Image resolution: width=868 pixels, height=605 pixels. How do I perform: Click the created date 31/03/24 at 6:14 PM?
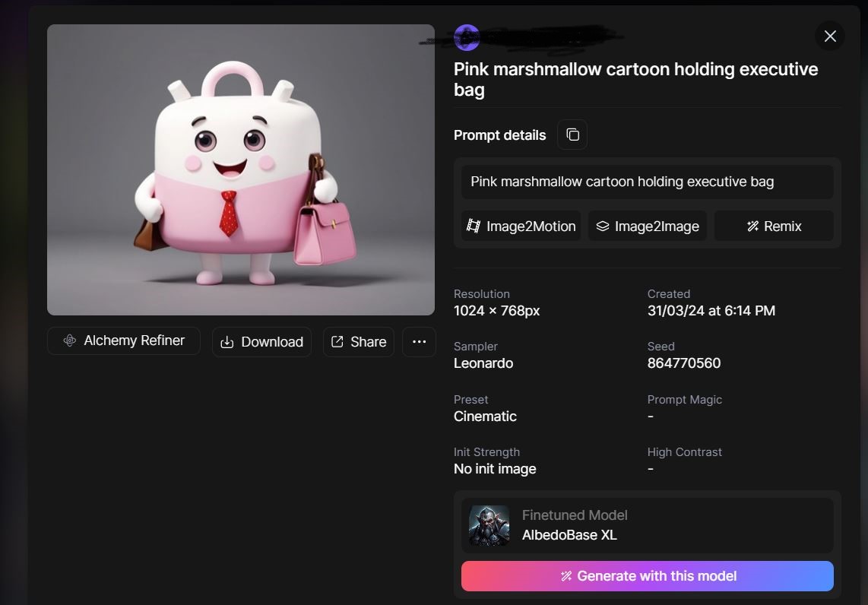click(711, 311)
